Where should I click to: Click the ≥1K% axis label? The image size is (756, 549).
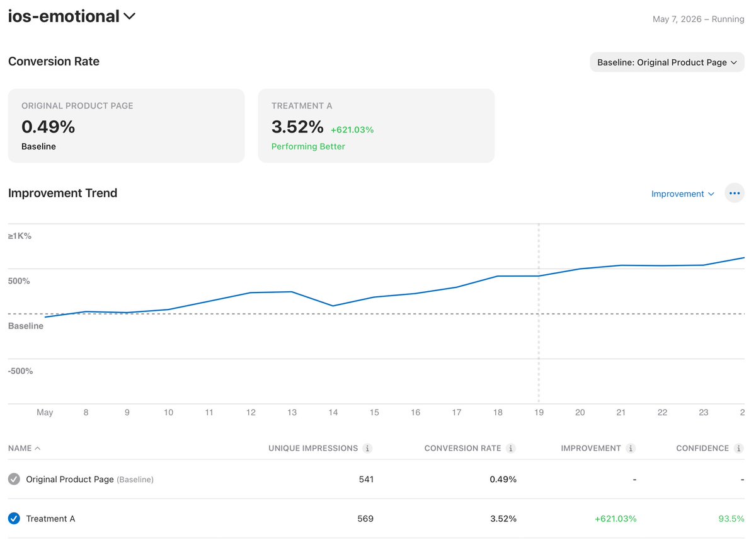pyautogui.click(x=20, y=236)
